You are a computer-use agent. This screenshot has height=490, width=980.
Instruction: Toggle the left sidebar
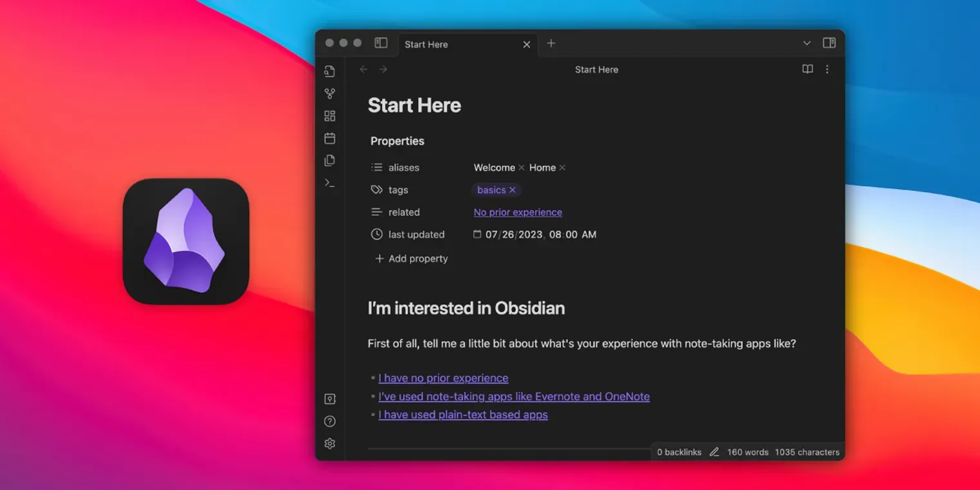[381, 43]
